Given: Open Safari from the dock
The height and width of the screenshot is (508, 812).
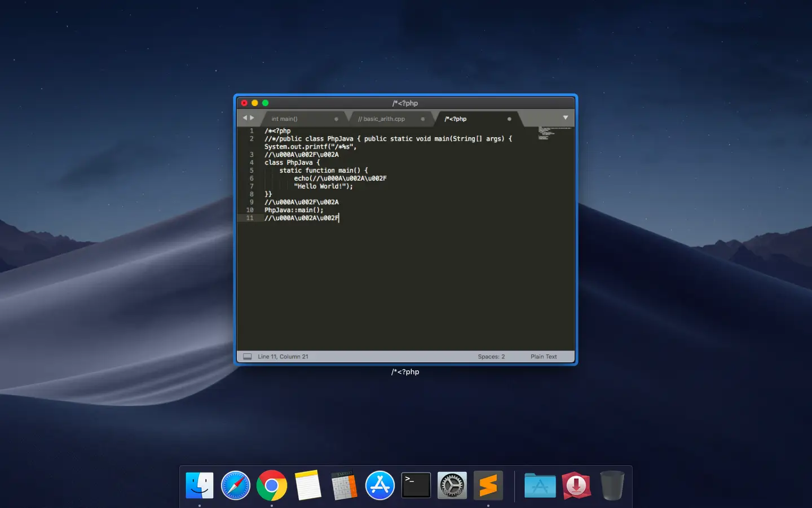Looking at the screenshot, I should pos(236,485).
